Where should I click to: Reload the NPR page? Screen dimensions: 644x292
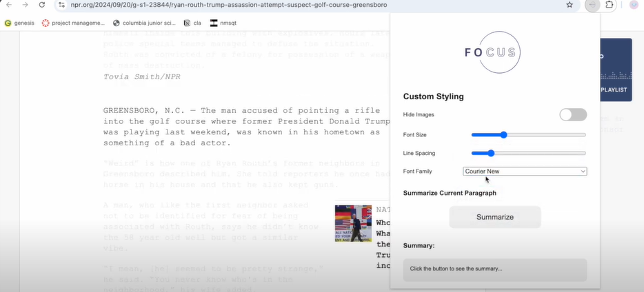41,5
